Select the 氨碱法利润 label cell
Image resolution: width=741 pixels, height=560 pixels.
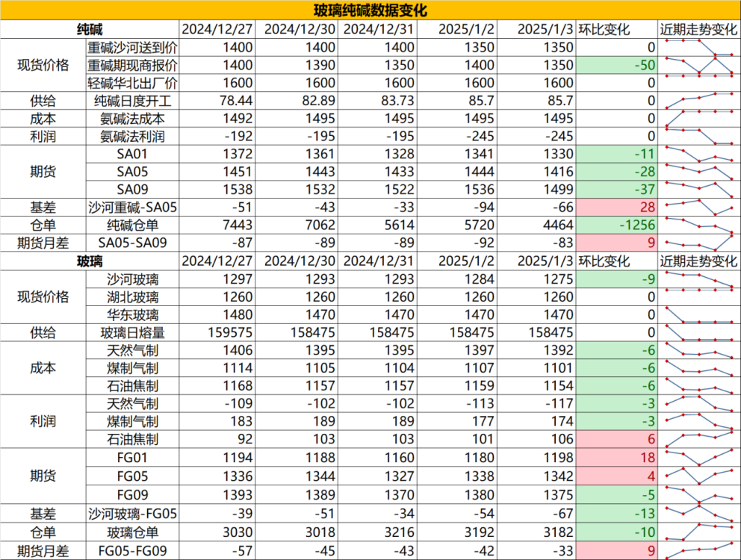[x=132, y=137]
